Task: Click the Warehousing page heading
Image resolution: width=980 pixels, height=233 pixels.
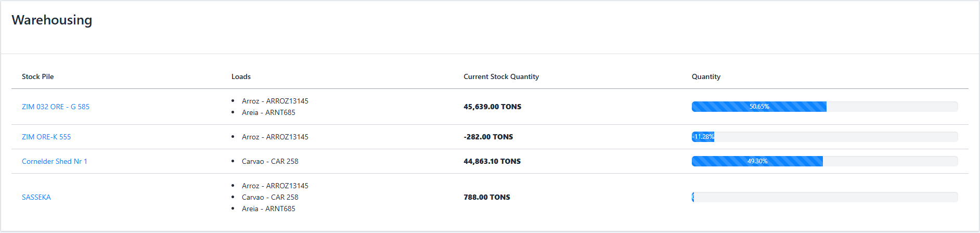Action: [x=52, y=20]
